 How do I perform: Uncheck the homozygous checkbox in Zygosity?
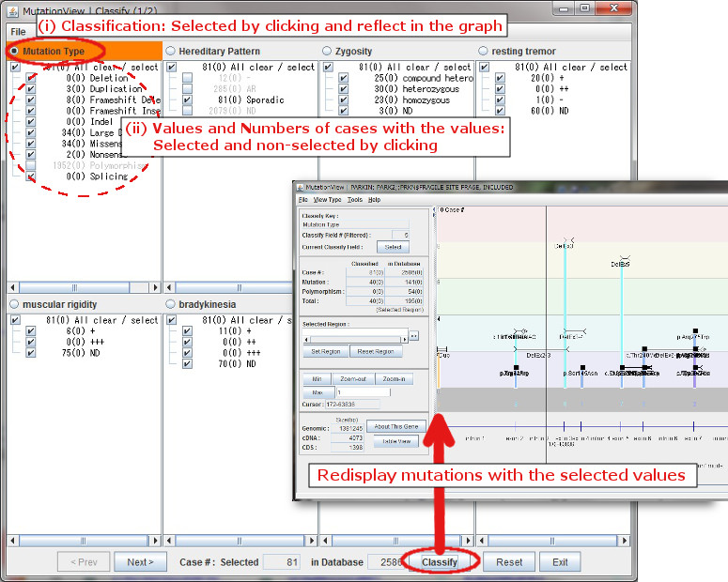pyautogui.click(x=344, y=100)
